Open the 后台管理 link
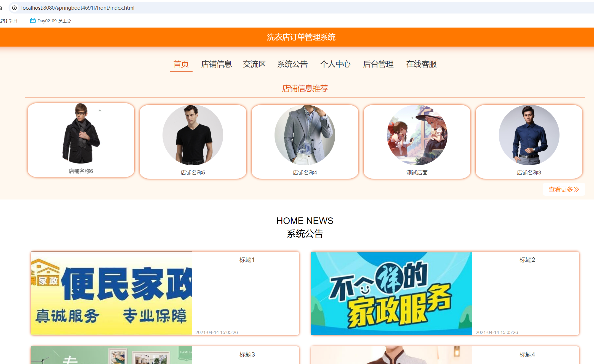The width and height of the screenshot is (594, 364). [x=378, y=64]
